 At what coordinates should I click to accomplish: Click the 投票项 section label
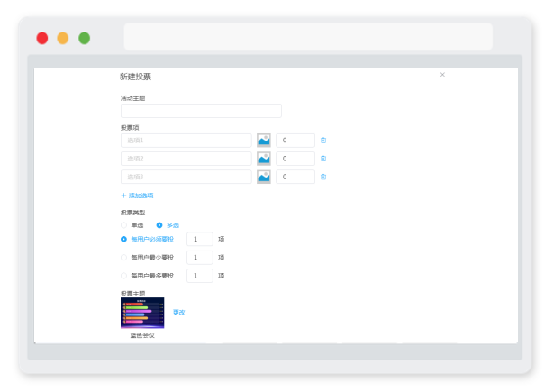coord(130,128)
